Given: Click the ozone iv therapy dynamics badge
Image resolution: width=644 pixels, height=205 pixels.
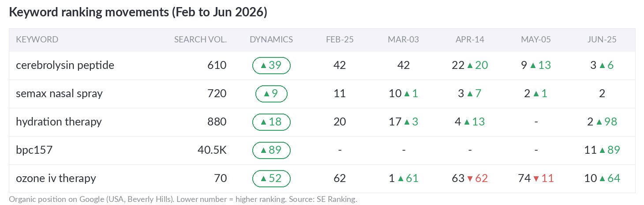Looking at the screenshot, I should pos(271,178).
